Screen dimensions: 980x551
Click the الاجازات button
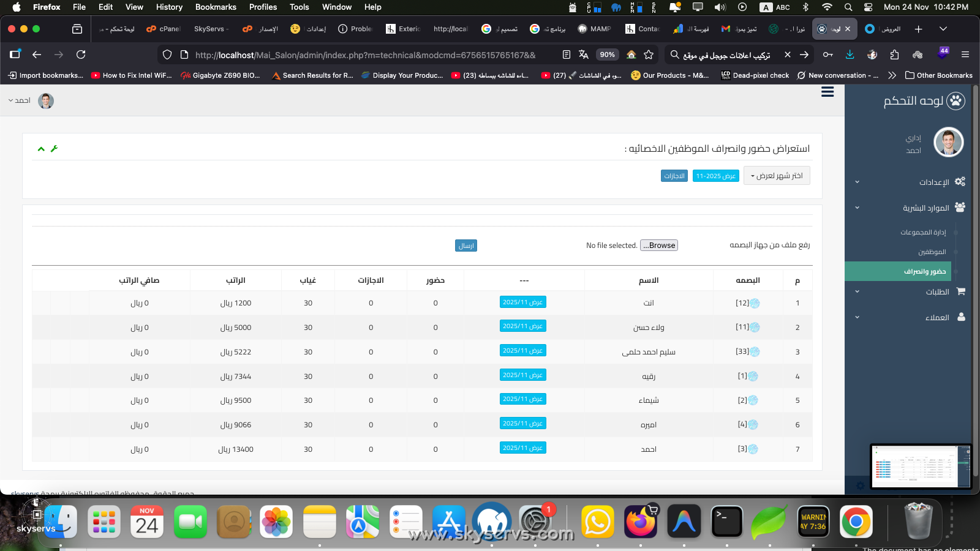674,176
